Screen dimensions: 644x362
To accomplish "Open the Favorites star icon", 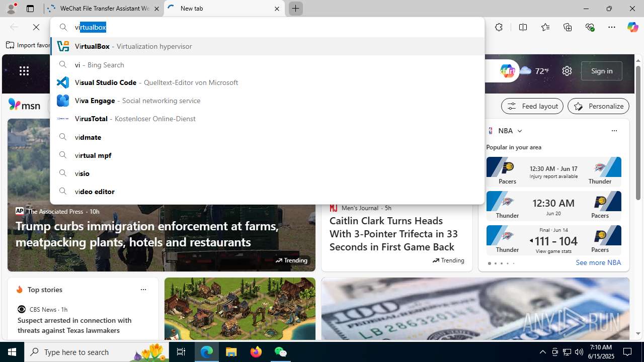I will pos(545,27).
